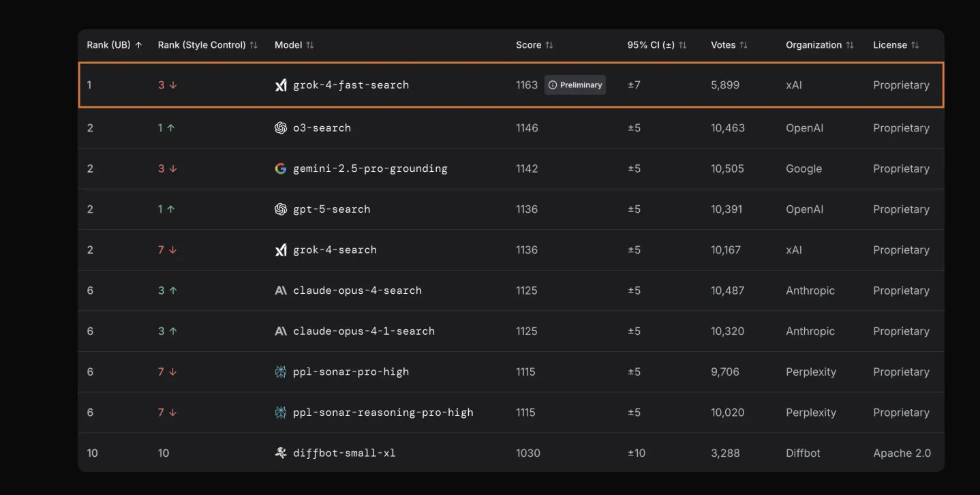Click the xAI logo next to grok-4-search

pos(280,250)
